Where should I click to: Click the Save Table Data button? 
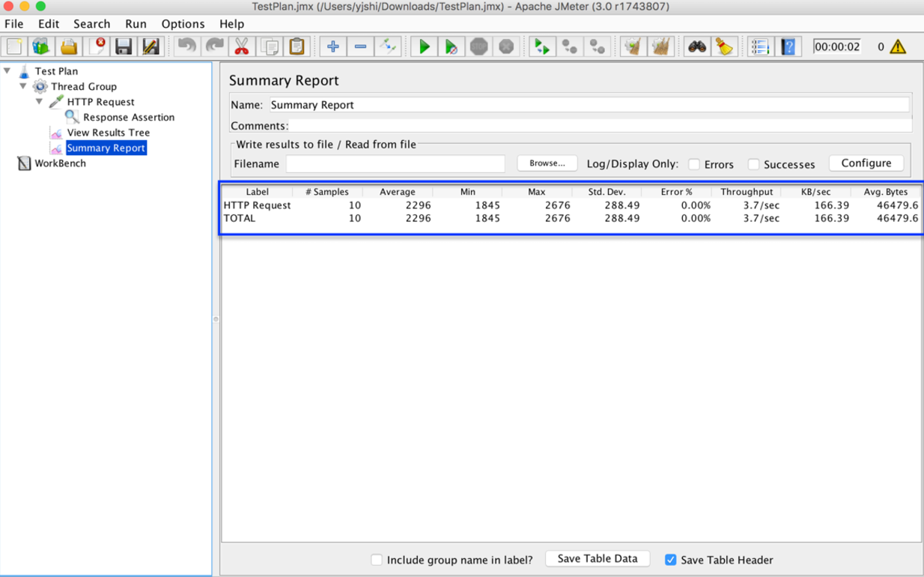click(598, 559)
